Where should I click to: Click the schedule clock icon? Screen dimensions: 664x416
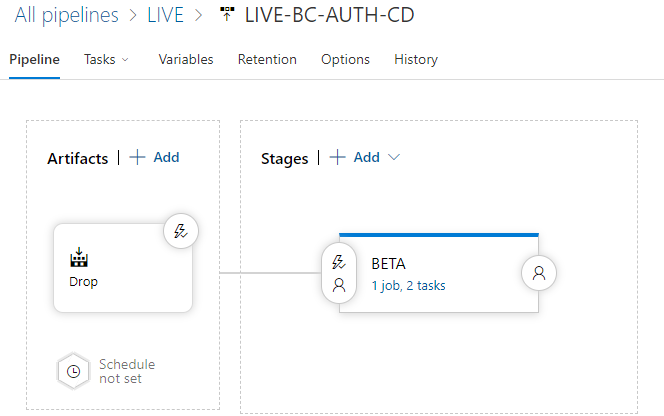pyautogui.click(x=74, y=372)
